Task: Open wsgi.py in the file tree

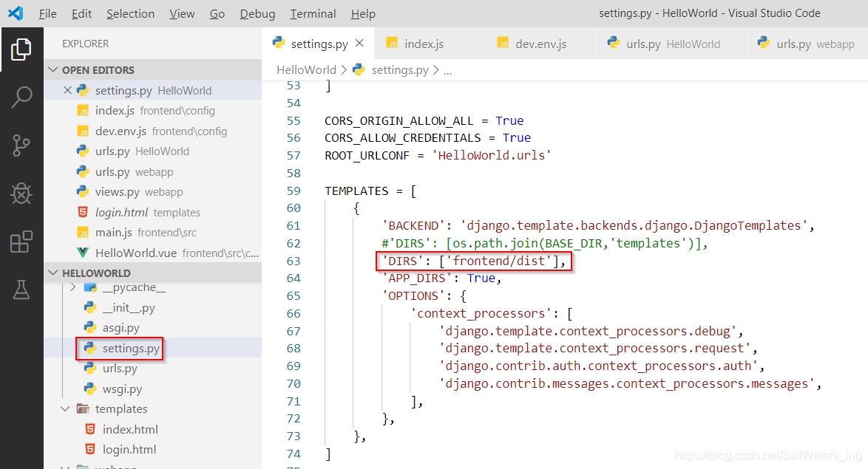Action: click(x=153, y=388)
